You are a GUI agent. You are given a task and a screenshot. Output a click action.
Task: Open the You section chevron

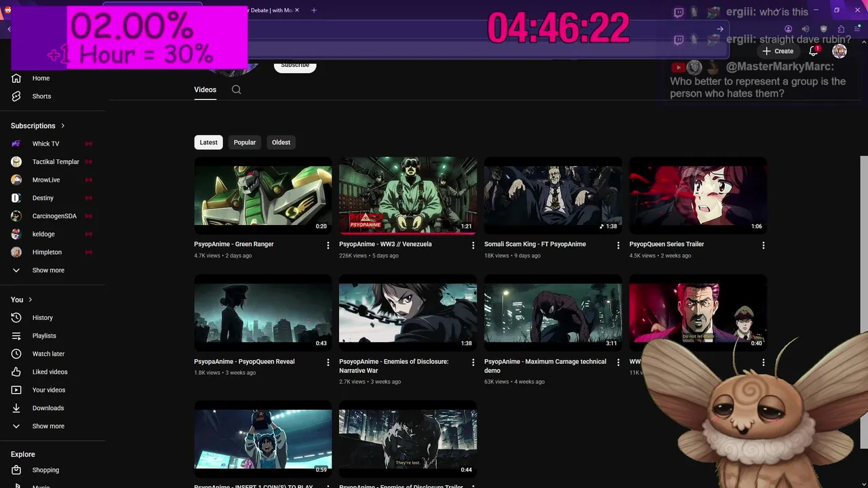click(30, 300)
